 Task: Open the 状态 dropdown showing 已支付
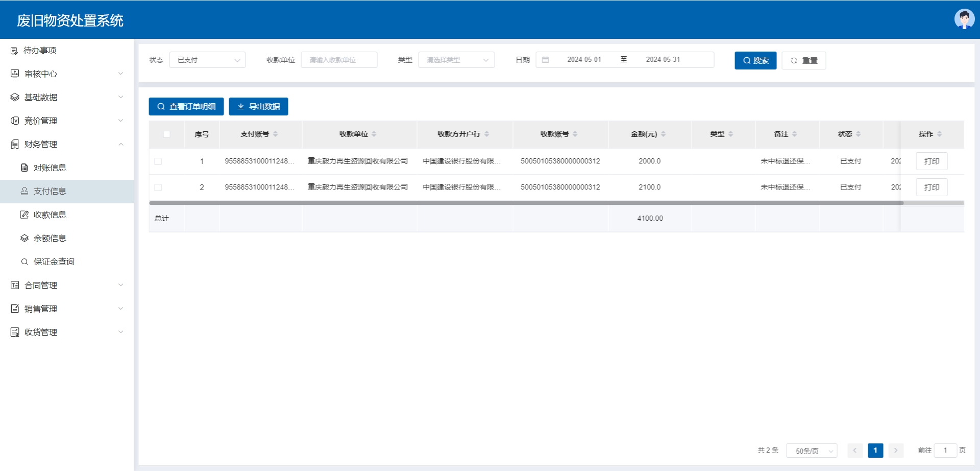pyautogui.click(x=207, y=60)
